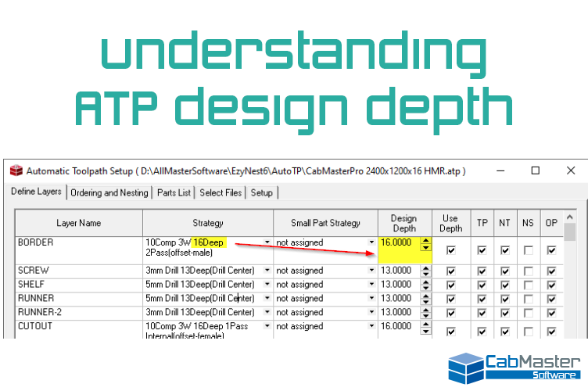Screen dimensions: 588x391
Task: Toggle NT checkbox for BORDER row
Action: (x=505, y=250)
